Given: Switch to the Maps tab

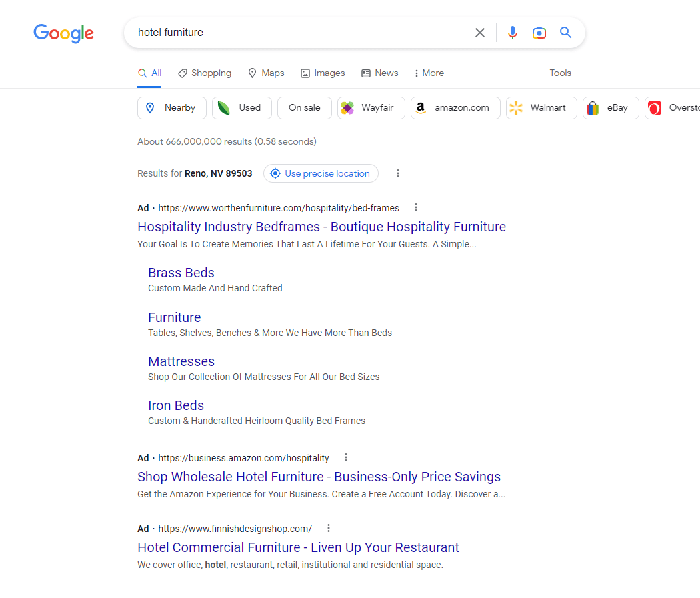Looking at the screenshot, I should 266,73.
